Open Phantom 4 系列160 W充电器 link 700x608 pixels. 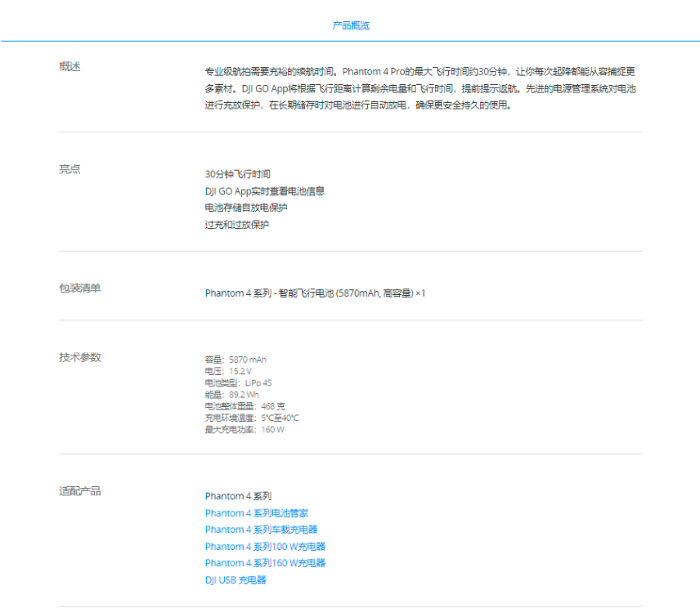click(265, 563)
